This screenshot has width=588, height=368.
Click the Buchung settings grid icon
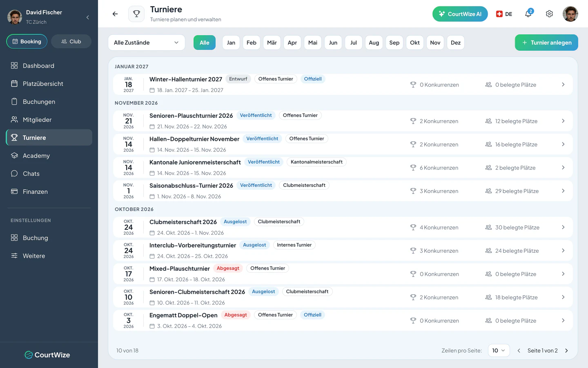14,238
